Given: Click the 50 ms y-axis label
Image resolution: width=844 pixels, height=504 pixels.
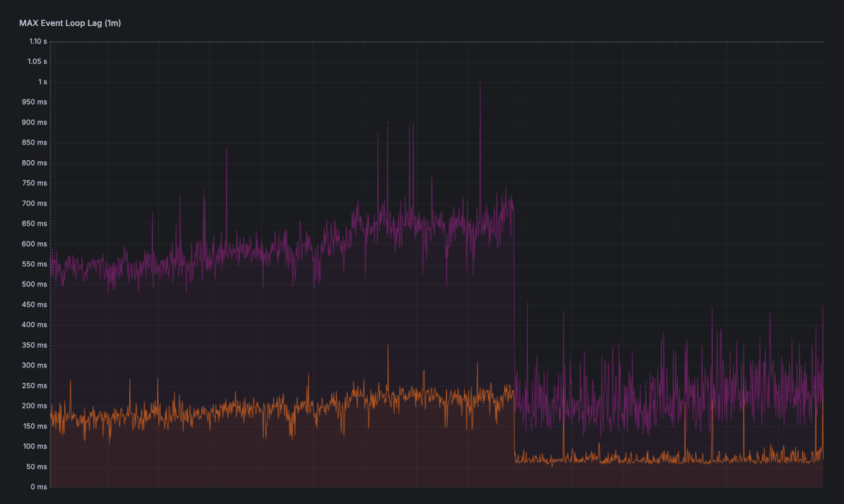Looking at the screenshot, I should pyautogui.click(x=36, y=467).
